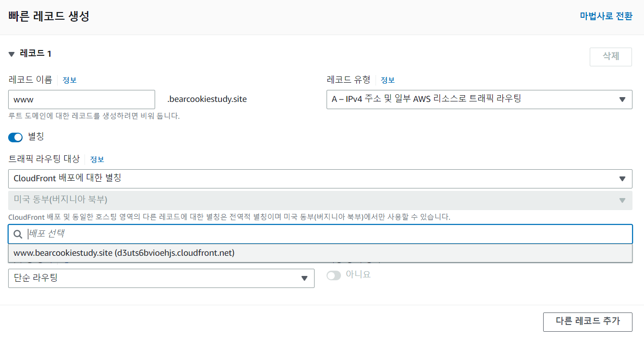This screenshot has height=337, width=644.
Task: Select www.bearcookiestudy.site CloudFront distribution option
Action: [x=124, y=253]
